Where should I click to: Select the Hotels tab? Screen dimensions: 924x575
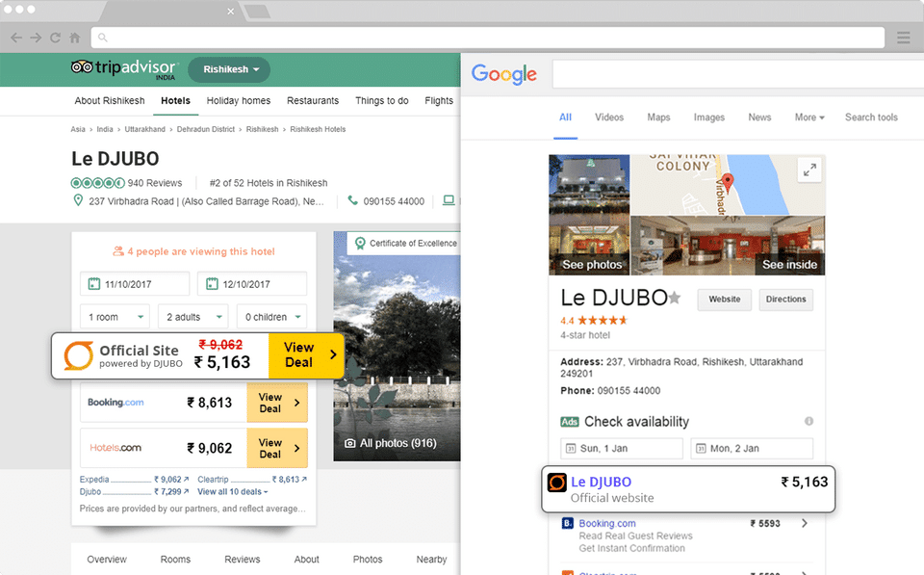pyautogui.click(x=175, y=101)
